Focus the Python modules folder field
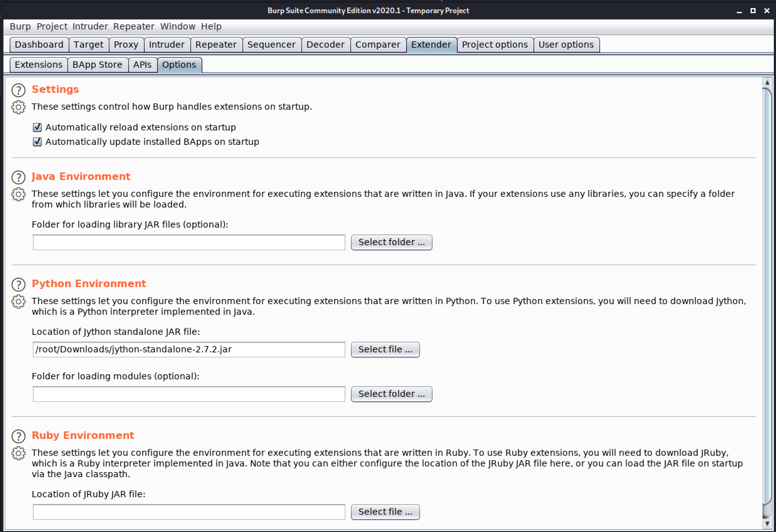The image size is (776, 532). 189,394
